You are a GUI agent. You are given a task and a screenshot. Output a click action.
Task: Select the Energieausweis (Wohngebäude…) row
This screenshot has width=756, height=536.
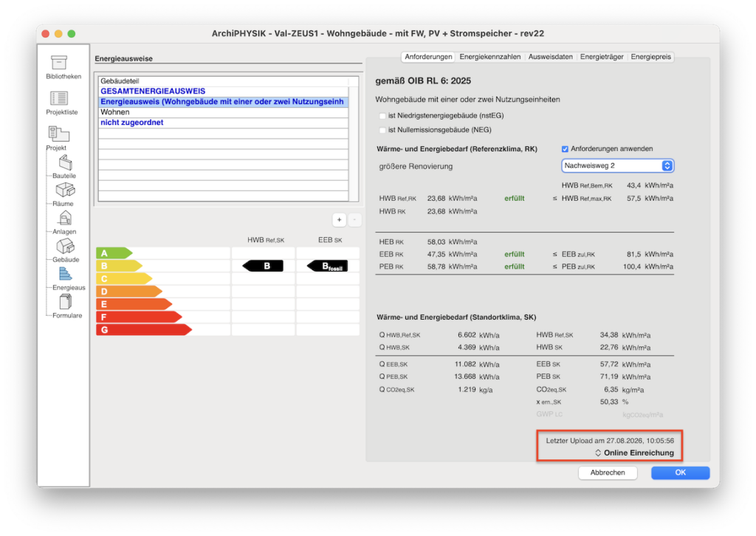point(223,102)
